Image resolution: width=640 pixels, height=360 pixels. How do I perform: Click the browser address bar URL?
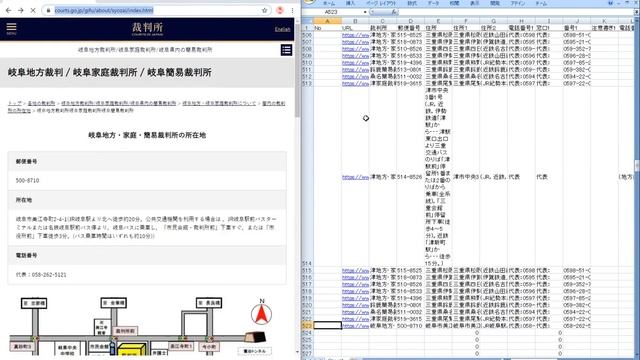(104, 10)
